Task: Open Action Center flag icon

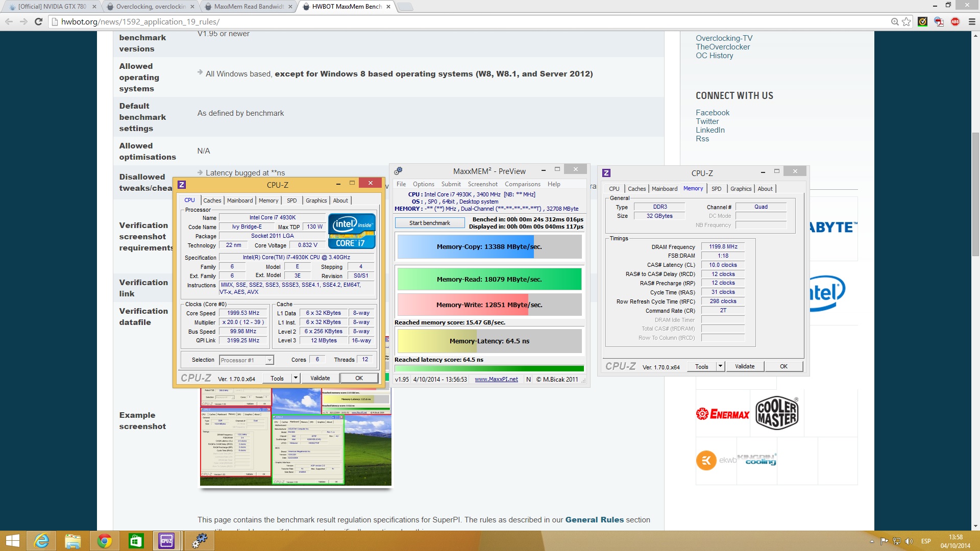Action: coord(885,541)
